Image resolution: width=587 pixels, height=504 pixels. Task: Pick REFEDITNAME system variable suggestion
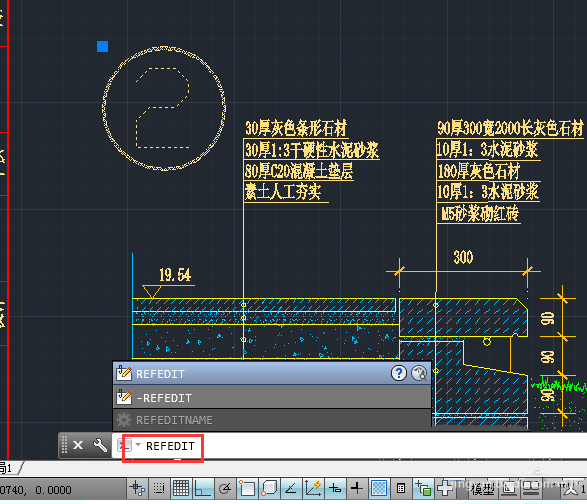tap(271, 420)
